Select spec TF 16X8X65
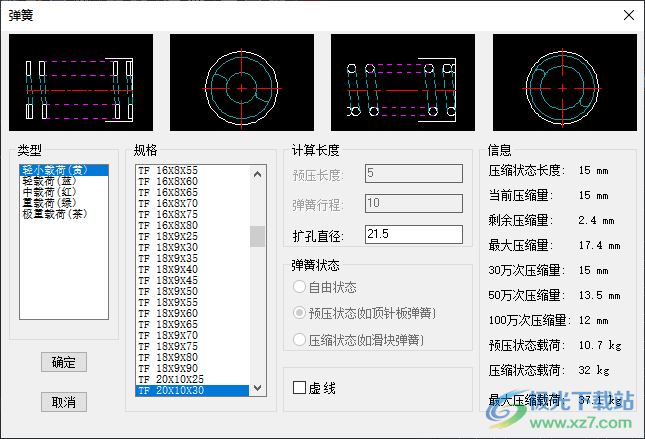 click(193, 193)
